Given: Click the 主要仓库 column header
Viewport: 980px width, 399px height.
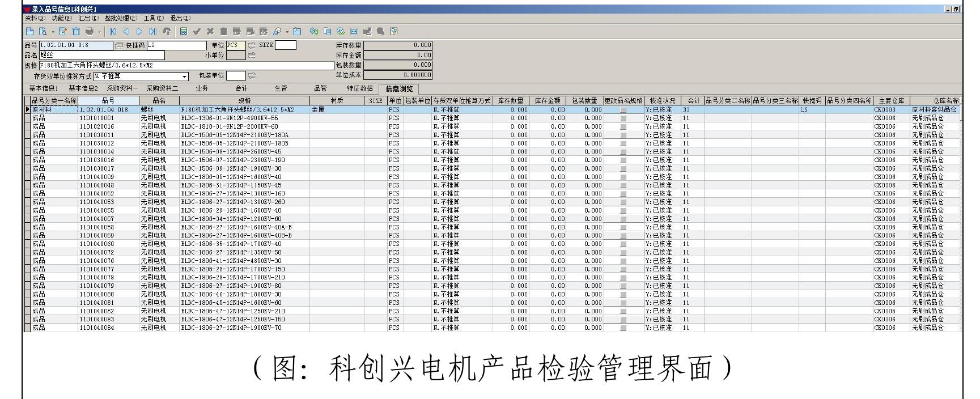Looking at the screenshot, I should coord(892,101).
